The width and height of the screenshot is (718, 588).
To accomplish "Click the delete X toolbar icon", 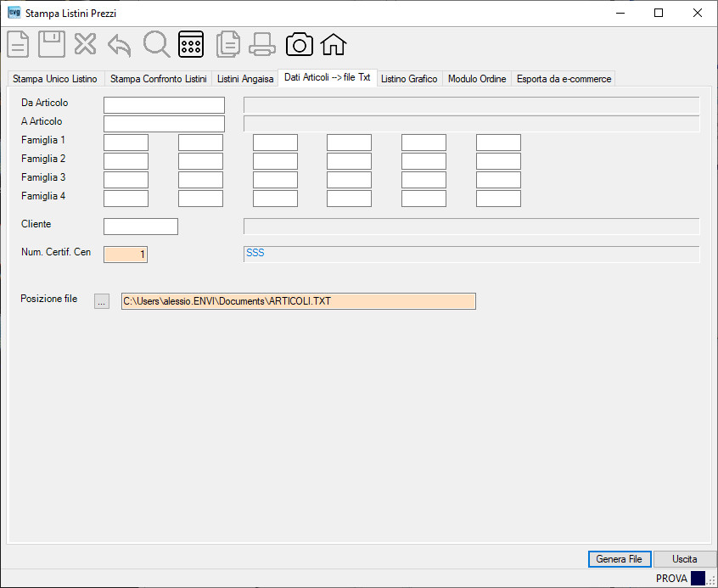I will [85, 44].
